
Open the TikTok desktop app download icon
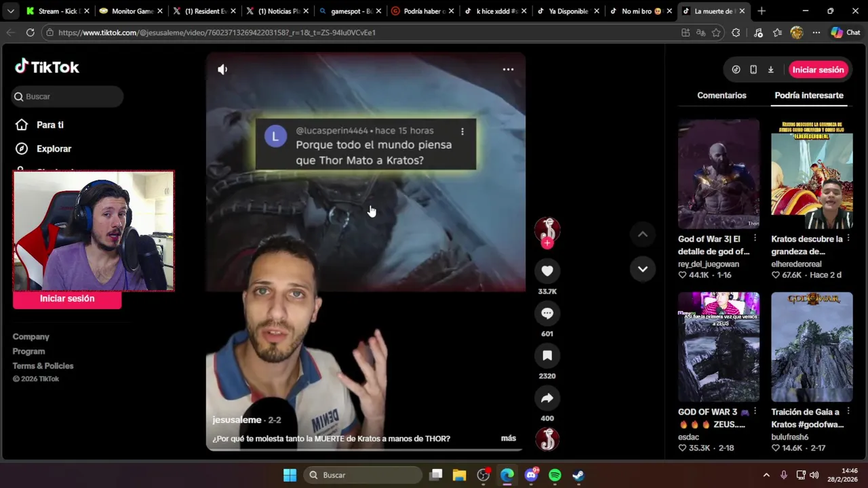770,70
